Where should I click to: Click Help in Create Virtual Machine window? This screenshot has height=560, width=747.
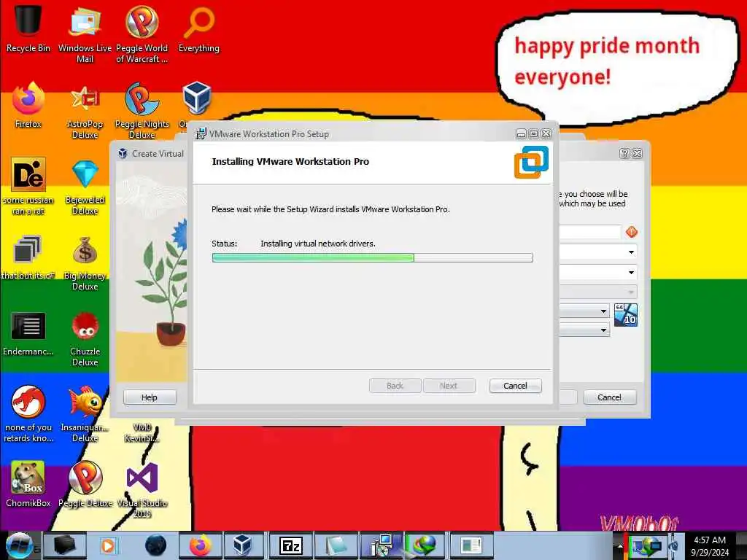pyautogui.click(x=150, y=397)
